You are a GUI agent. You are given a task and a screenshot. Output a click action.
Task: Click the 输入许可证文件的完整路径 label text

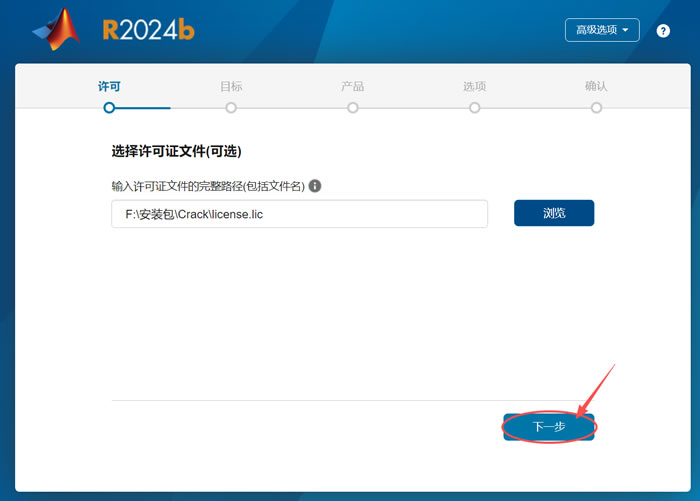pos(207,186)
